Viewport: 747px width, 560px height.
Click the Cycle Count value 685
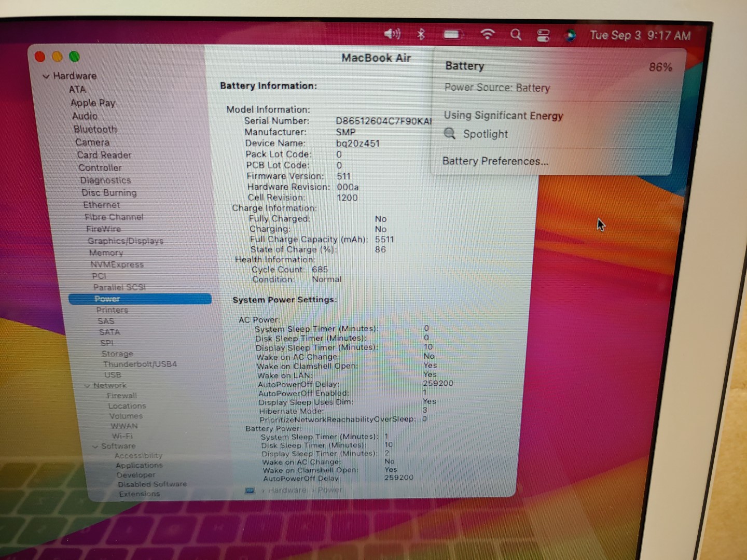coord(320,270)
